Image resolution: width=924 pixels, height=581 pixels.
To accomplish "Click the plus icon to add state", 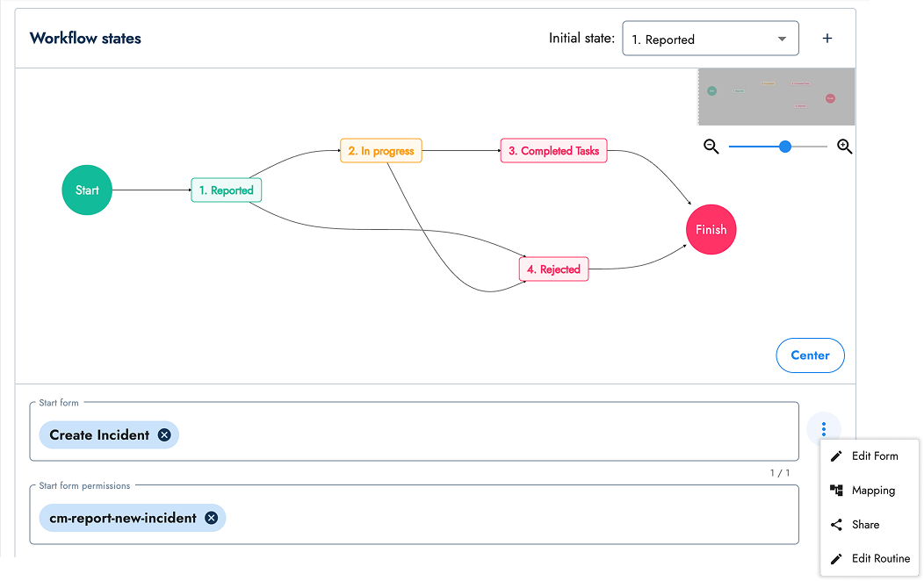I will tap(827, 39).
